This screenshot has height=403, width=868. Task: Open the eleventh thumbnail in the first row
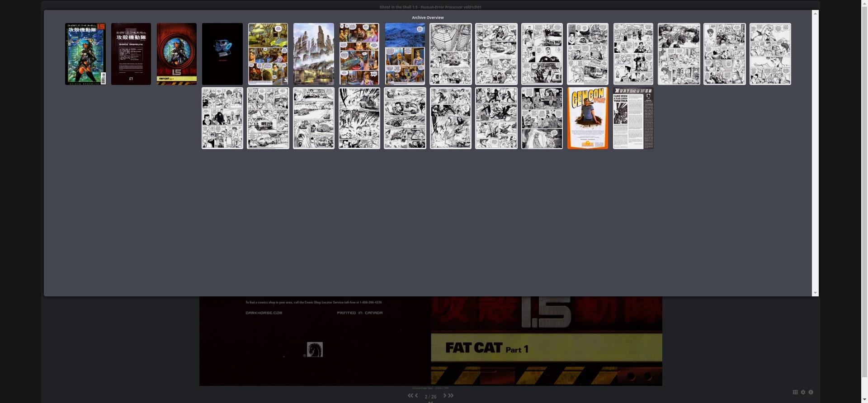(542, 54)
